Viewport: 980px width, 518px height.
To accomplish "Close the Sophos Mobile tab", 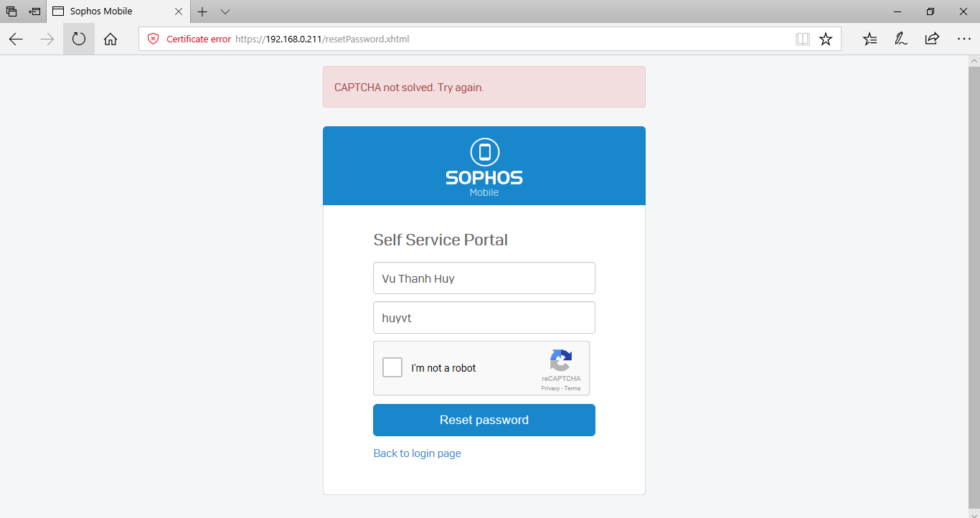I will [x=179, y=11].
